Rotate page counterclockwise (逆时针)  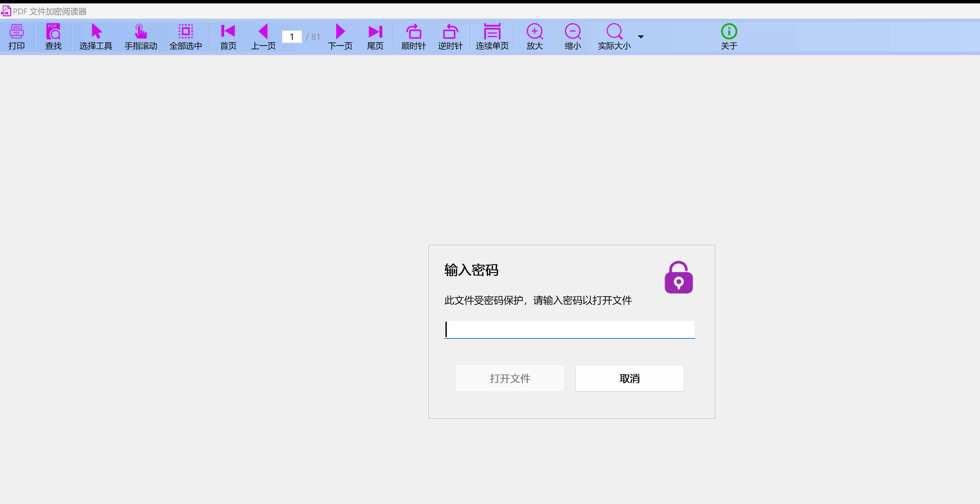pos(450,36)
